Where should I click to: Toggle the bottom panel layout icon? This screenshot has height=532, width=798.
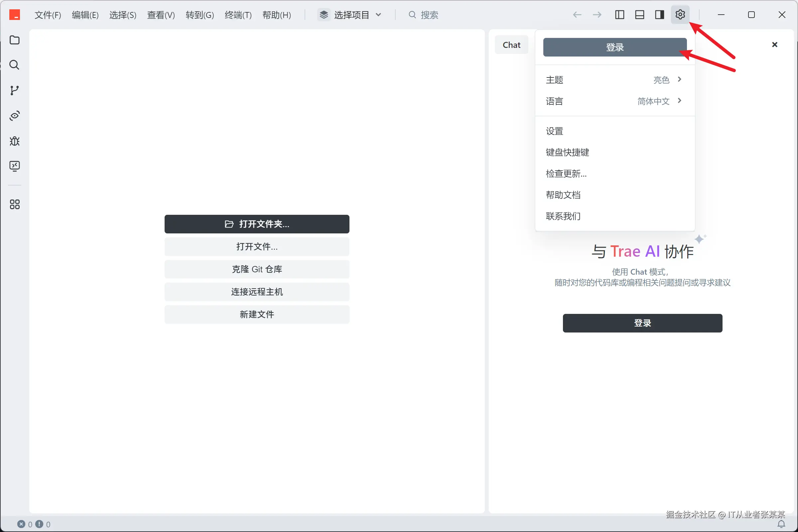point(639,15)
